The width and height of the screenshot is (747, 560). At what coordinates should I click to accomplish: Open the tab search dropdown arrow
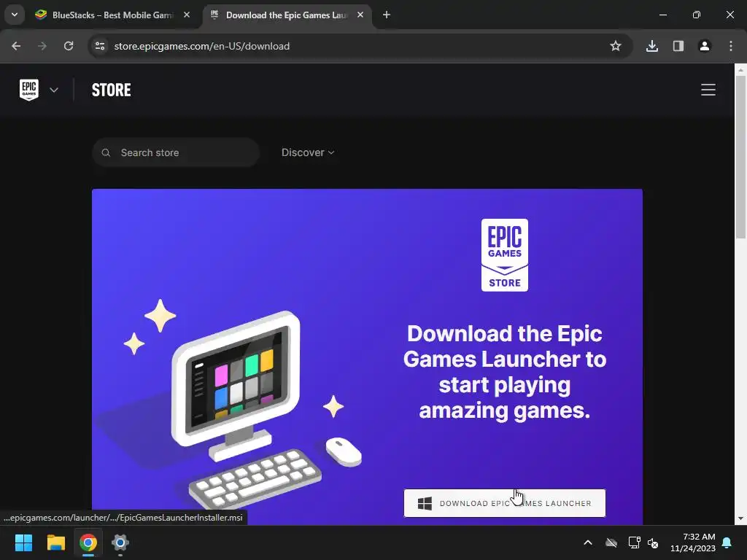point(15,15)
